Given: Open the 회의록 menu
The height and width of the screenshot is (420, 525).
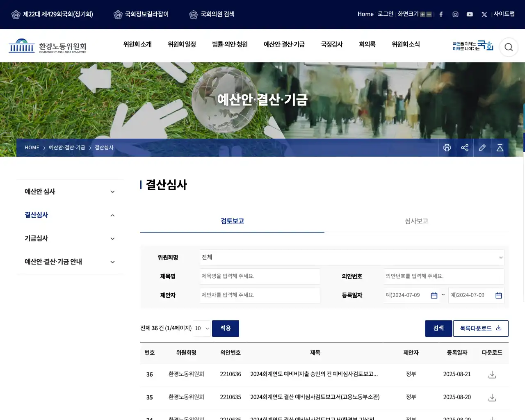Looking at the screenshot, I should 367,44.
